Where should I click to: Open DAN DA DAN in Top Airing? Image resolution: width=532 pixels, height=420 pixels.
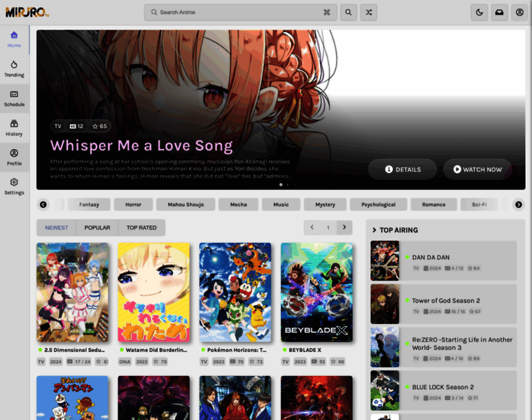(x=443, y=261)
